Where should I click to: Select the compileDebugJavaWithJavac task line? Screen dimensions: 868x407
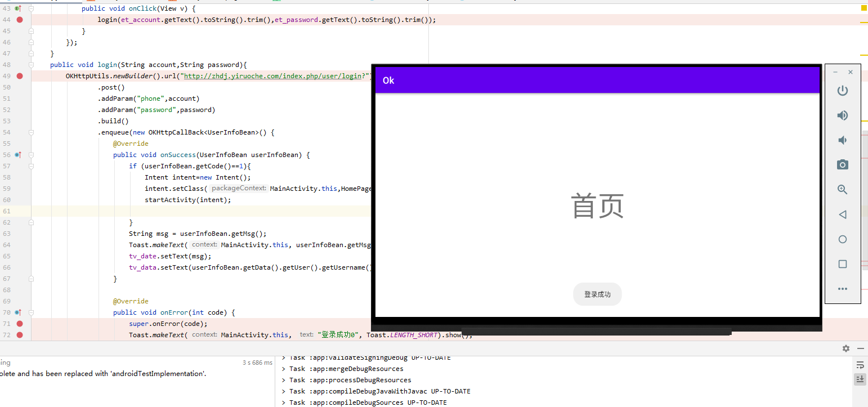[376, 391]
